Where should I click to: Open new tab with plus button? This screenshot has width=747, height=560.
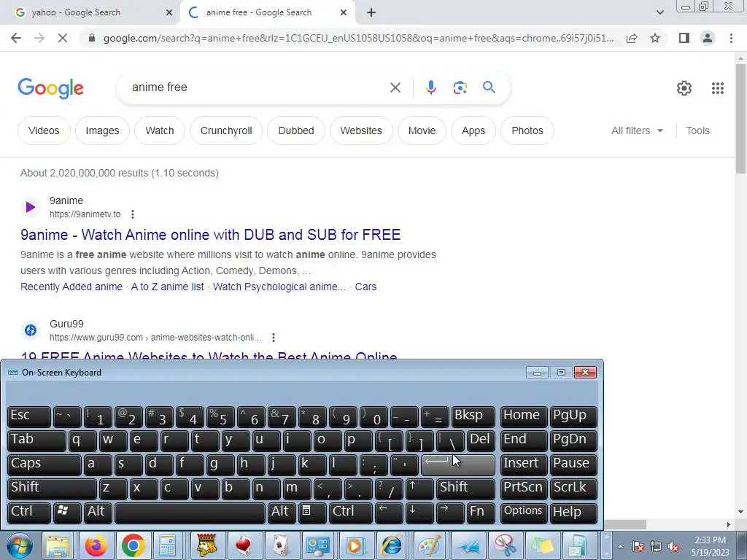tap(371, 13)
